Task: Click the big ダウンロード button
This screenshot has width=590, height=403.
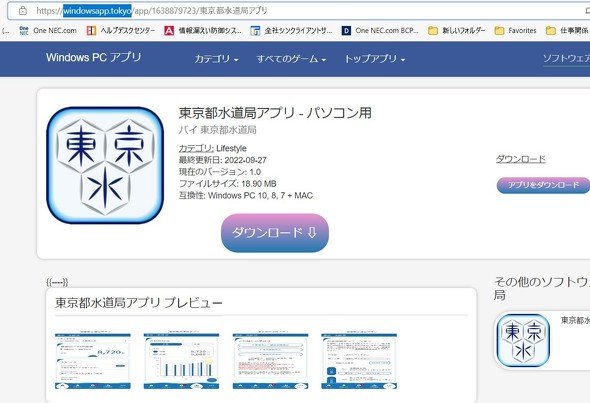Action: pos(275,233)
